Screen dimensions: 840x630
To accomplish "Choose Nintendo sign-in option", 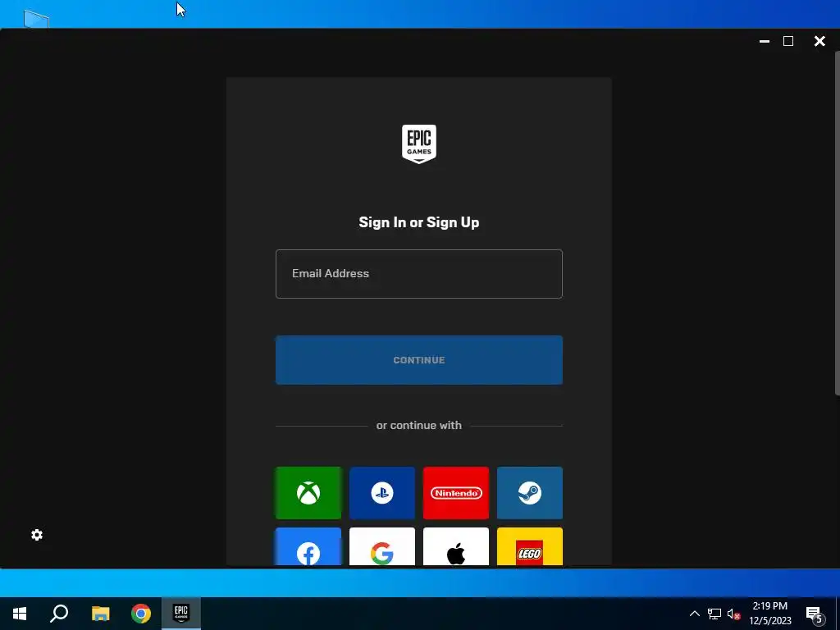I will click(x=456, y=493).
